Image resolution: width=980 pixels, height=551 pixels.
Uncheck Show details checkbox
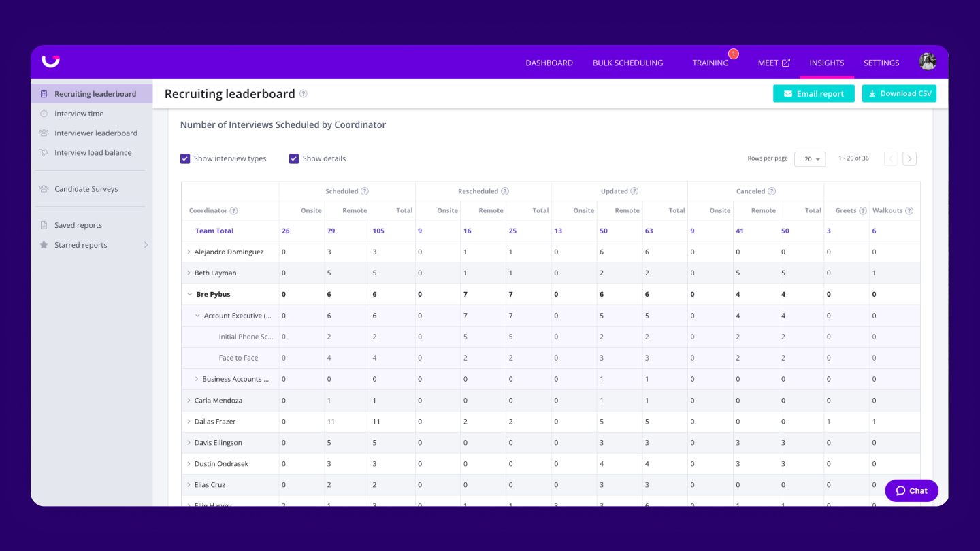click(294, 158)
